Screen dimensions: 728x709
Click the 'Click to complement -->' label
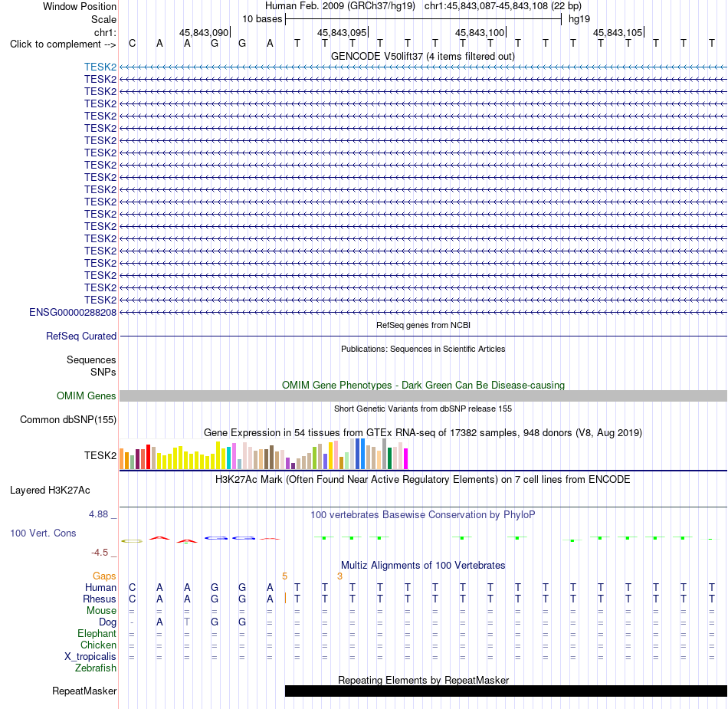(63, 44)
